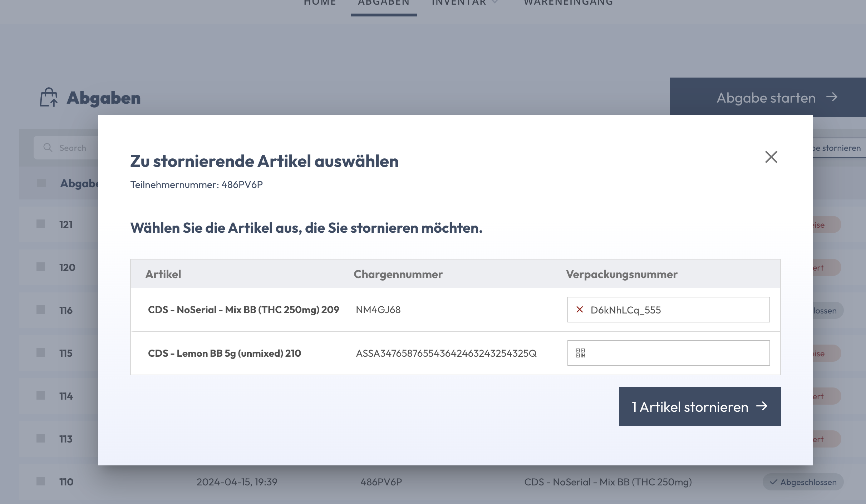Click the 1 Artikel stornieren button
Screen dimensions: 866x504
pyautogui.click(x=700, y=406)
